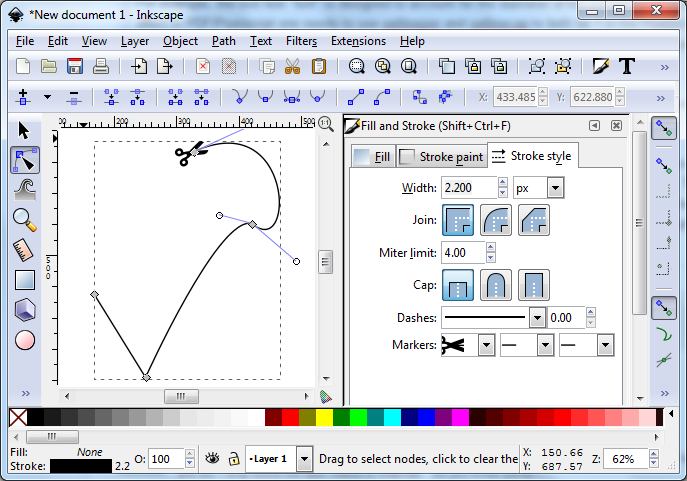Open Fill and Stroke dialog toolbar icon

tap(601, 67)
